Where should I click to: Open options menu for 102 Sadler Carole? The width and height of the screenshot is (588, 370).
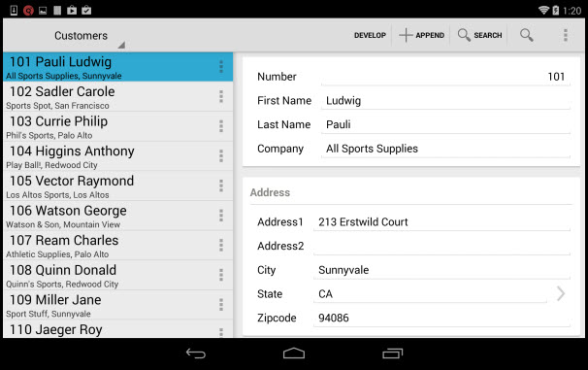point(221,96)
